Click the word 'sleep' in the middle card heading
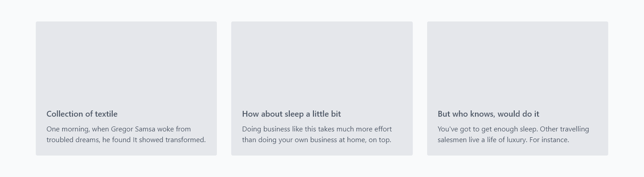Image resolution: width=644 pixels, height=177 pixels. pos(294,114)
